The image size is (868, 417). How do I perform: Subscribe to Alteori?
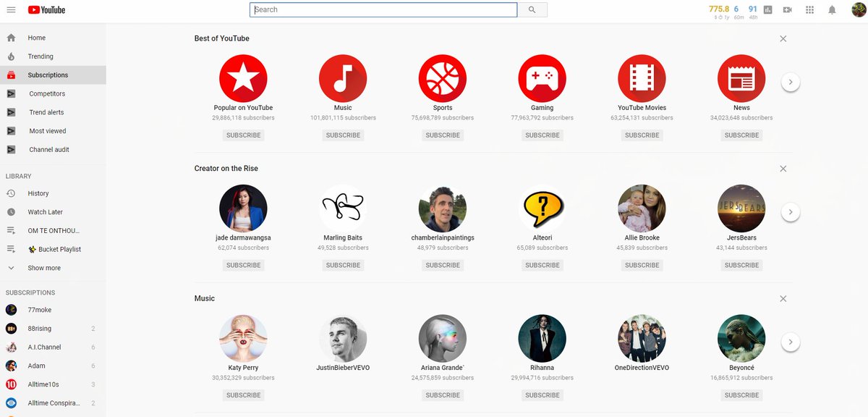coord(542,265)
